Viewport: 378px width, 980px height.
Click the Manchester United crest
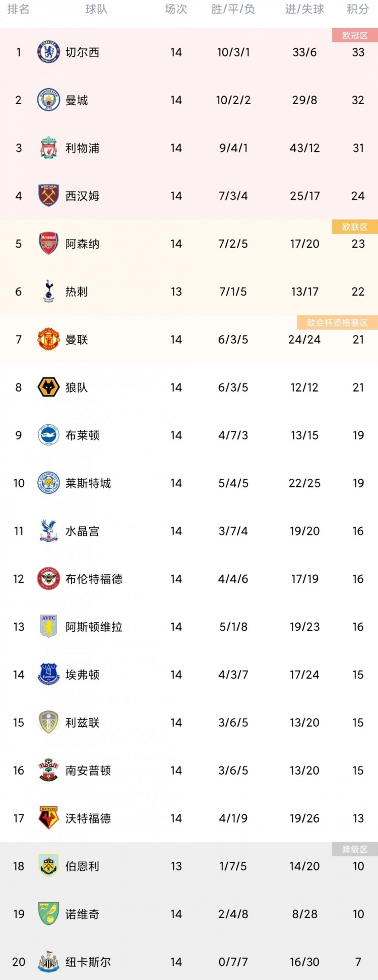pos(49,339)
